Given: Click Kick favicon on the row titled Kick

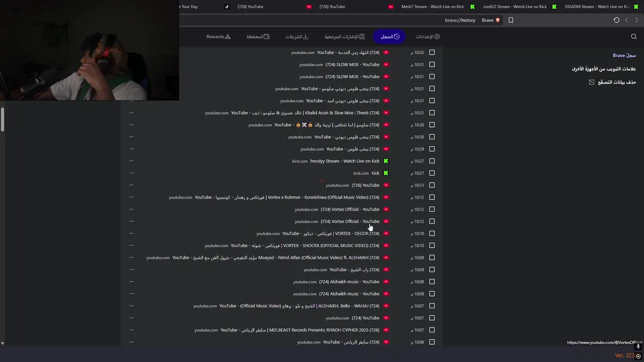Looking at the screenshot, I should (386, 173).
